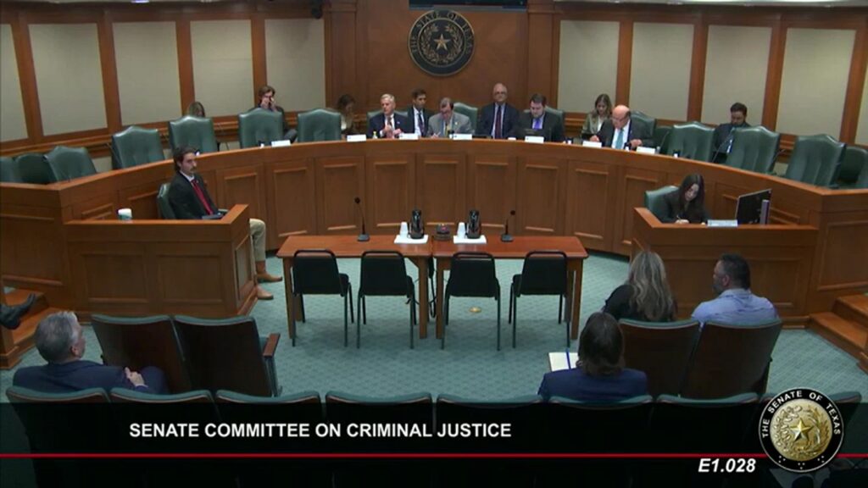Image resolution: width=868 pixels, height=488 pixels.
Task: Click the Senate of Texas gold seal logo
Action: (x=800, y=430)
